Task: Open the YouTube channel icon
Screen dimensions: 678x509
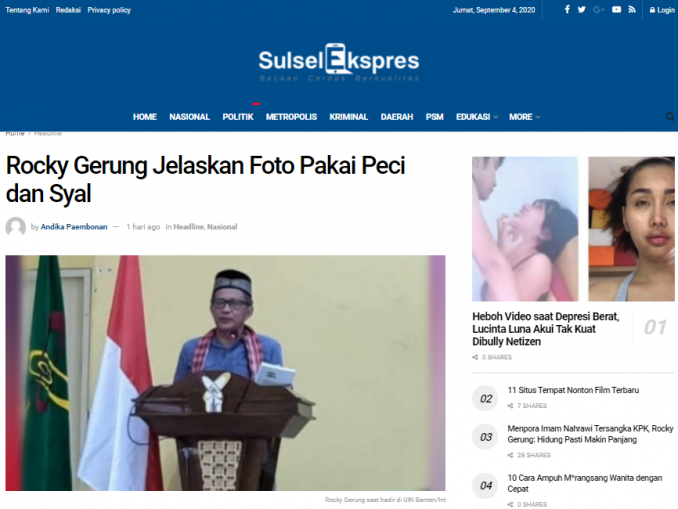Action: (617, 10)
